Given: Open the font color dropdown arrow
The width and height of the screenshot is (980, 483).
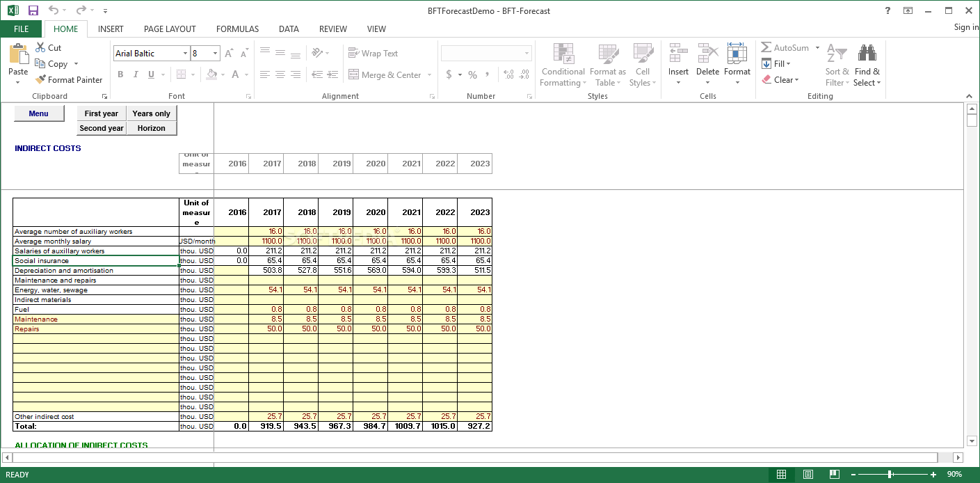Looking at the screenshot, I should (246, 74).
